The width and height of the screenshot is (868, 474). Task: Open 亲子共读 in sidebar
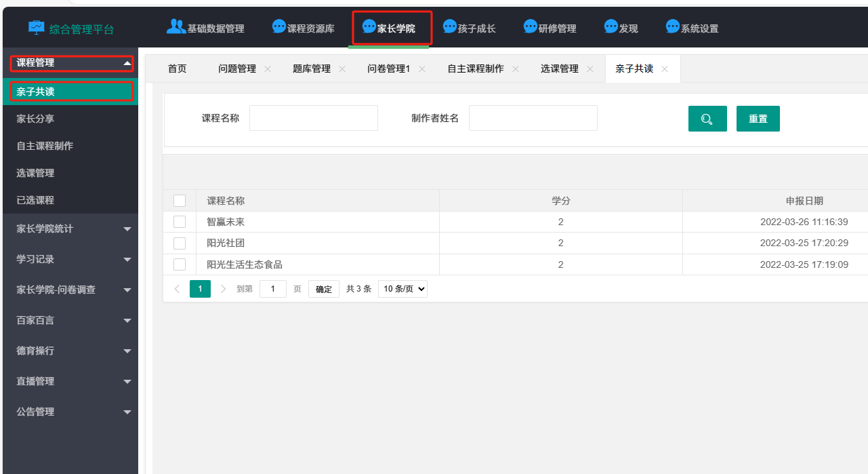(x=70, y=92)
